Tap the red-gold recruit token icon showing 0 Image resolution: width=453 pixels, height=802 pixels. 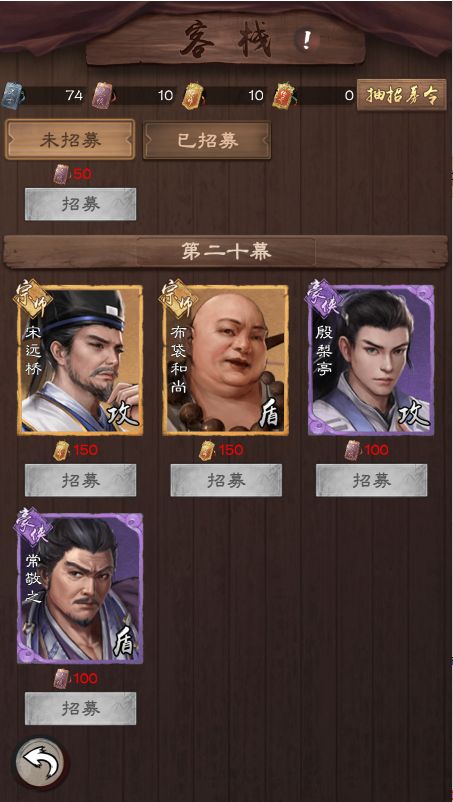coord(283,96)
